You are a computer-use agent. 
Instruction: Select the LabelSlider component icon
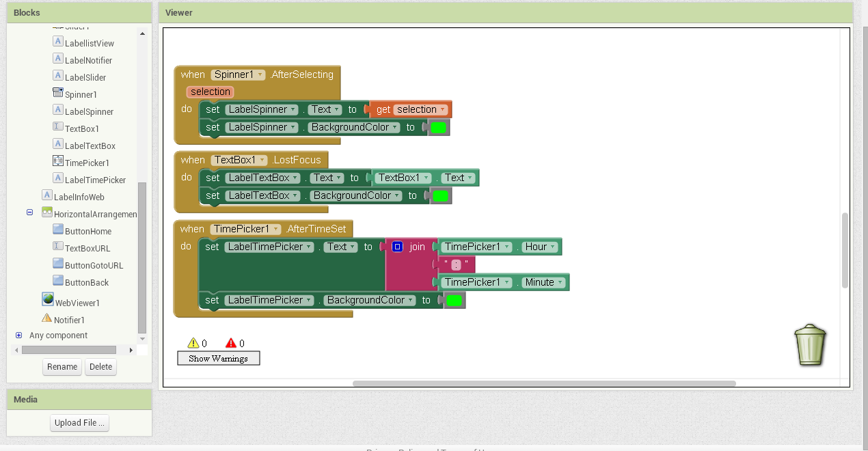(x=58, y=76)
